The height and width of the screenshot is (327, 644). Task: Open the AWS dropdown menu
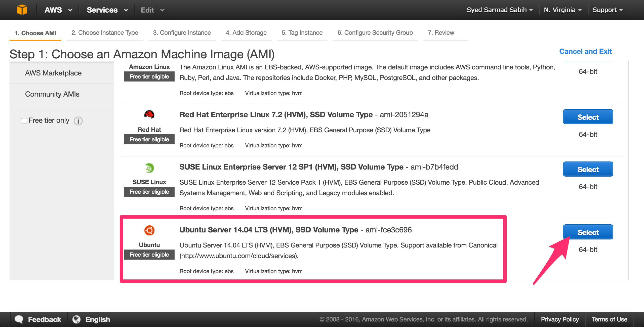tap(58, 10)
